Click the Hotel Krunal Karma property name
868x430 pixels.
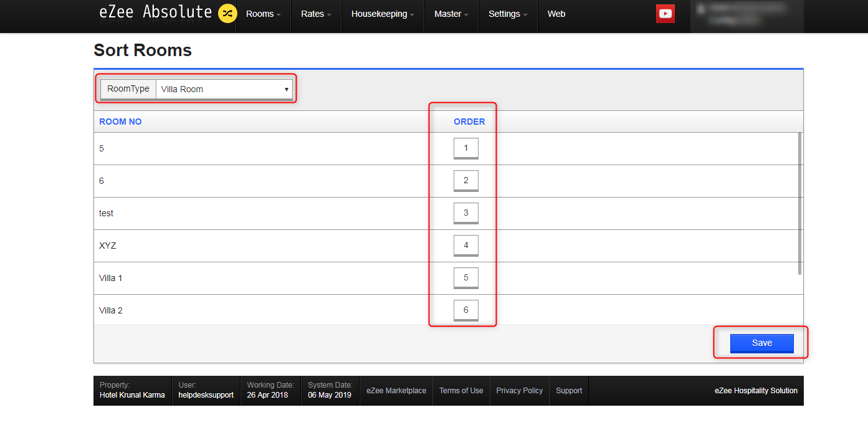(132, 395)
